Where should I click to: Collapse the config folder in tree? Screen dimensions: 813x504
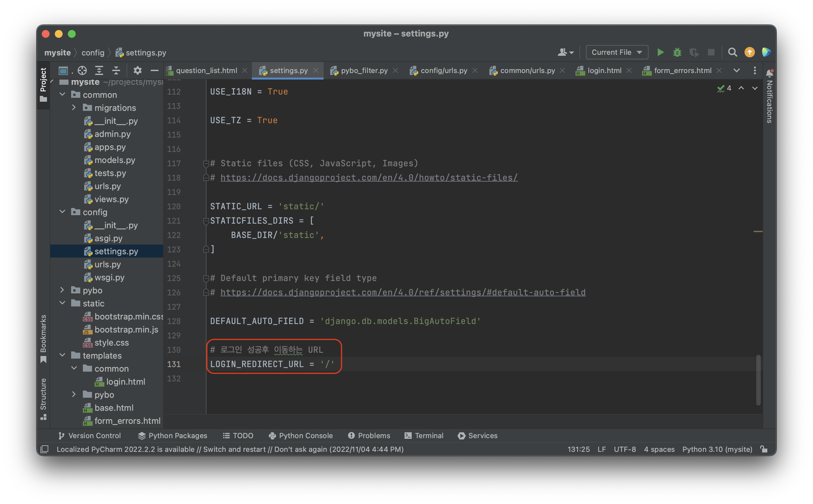pyautogui.click(x=62, y=212)
